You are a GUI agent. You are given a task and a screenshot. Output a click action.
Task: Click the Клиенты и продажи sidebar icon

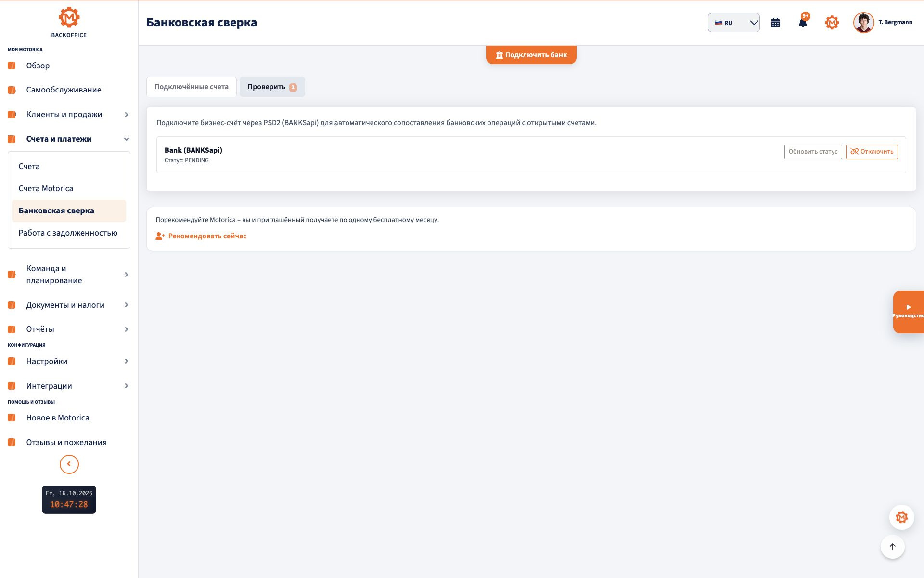pyautogui.click(x=12, y=115)
